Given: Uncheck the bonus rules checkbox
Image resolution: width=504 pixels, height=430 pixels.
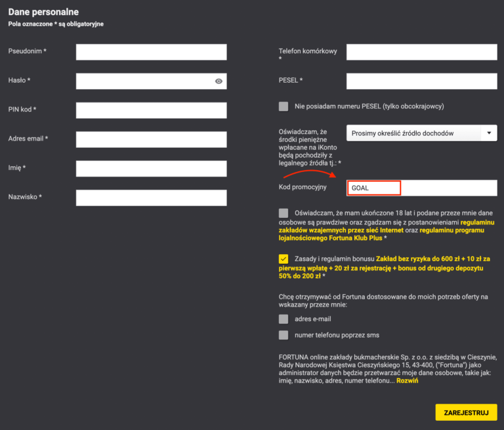Looking at the screenshot, I should 283,259.
